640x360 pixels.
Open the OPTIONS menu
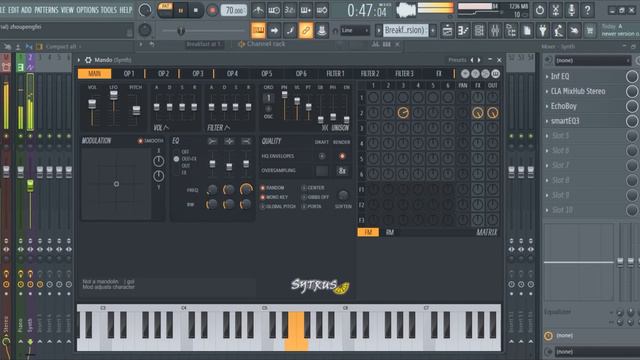(x=87, y=10)
